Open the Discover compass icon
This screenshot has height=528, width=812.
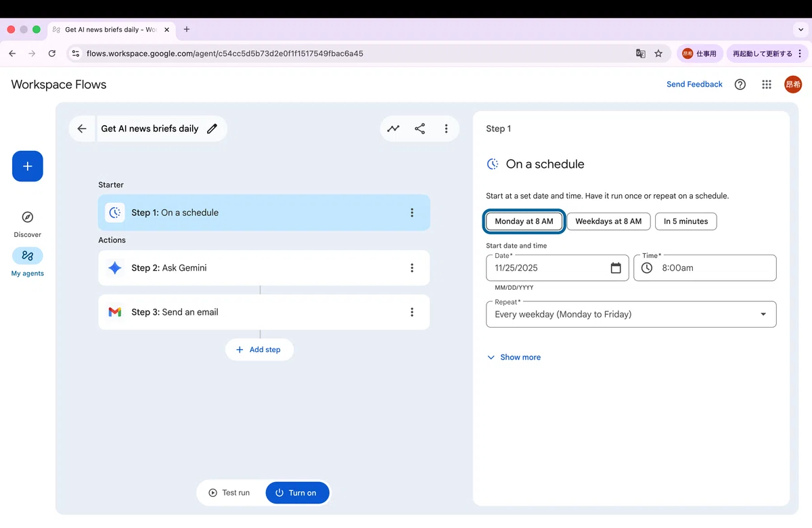pyautogui.click(x=28, y=217)
